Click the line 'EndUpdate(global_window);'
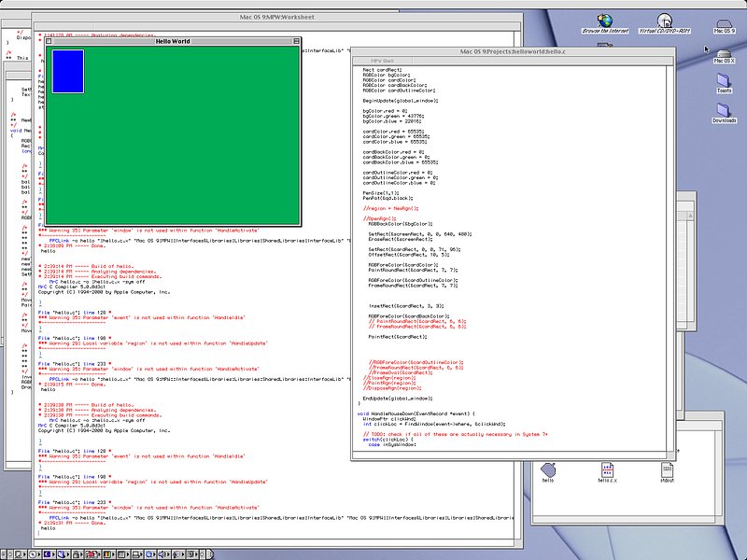747x560 pixels. [x=398, y=399]
